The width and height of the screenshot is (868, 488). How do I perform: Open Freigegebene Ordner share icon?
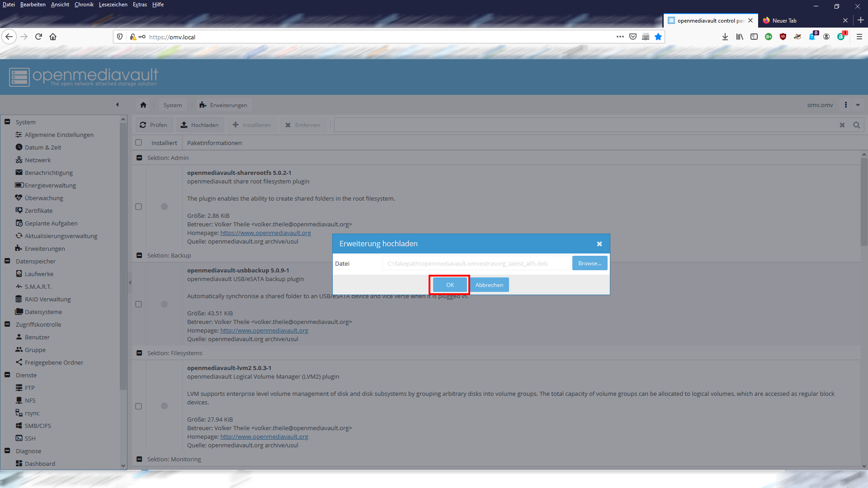(19, 362)
